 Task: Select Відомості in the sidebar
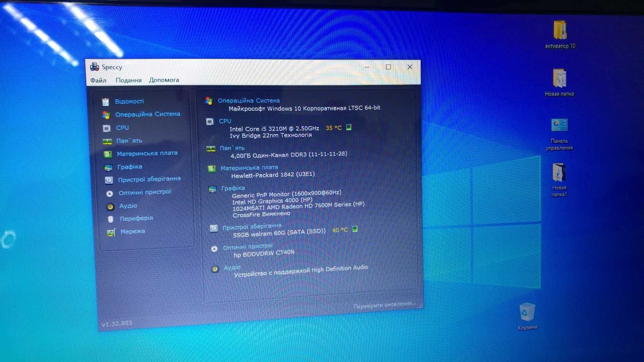pyautogui.click(x=129, y=101)
